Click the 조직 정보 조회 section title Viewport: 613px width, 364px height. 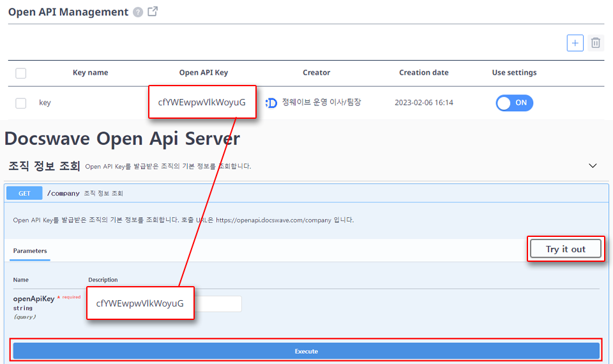(44, 166)
